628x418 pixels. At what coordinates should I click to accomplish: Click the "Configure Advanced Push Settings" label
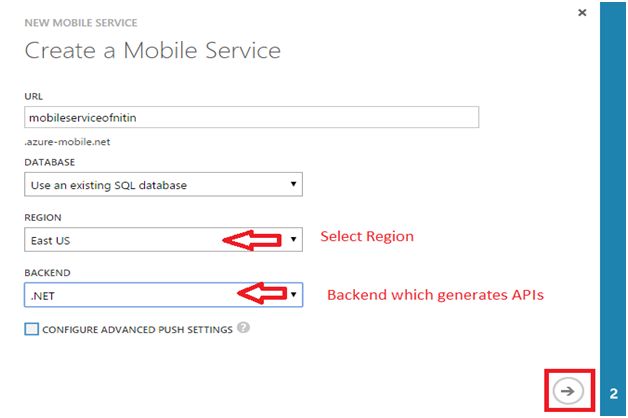(x=138, y=330)
